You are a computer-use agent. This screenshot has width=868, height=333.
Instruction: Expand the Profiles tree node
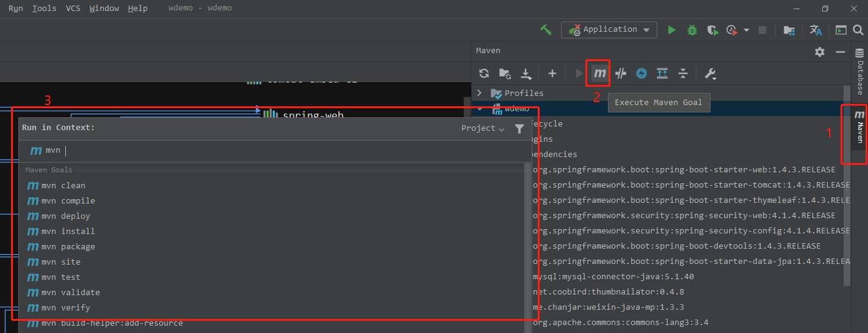pyautogui.click(x=480, y=93)
